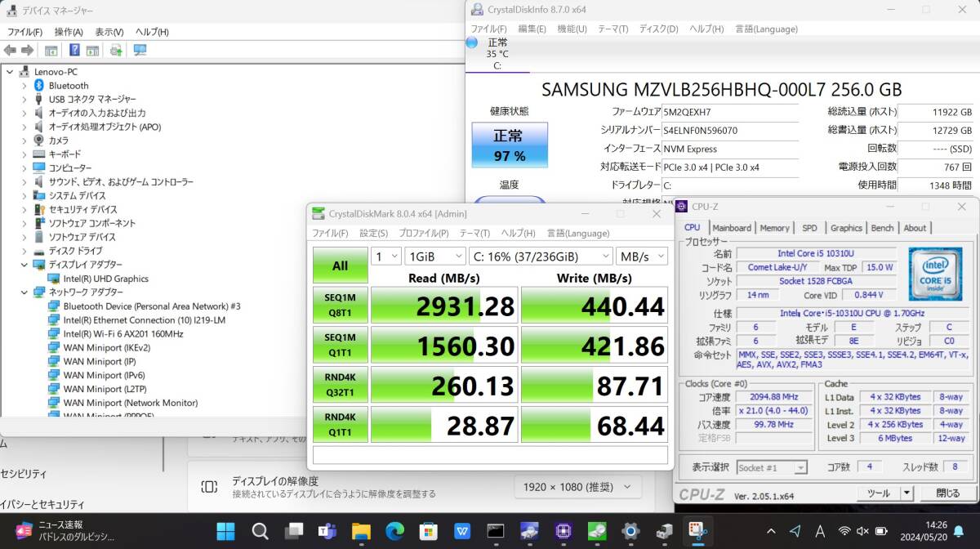Switch to the terminal window on taskbar
Viewport: 980px width, 549px height.
pos(495,531)
